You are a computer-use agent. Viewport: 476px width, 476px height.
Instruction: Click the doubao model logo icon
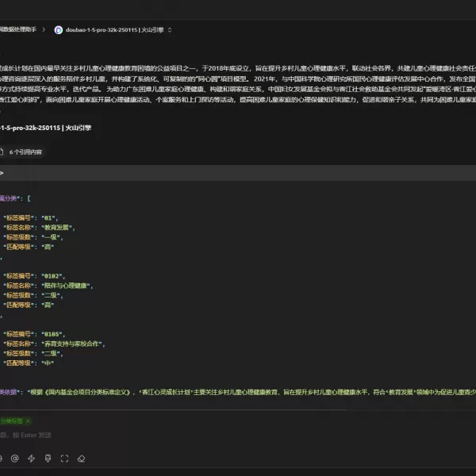point(58,30)
